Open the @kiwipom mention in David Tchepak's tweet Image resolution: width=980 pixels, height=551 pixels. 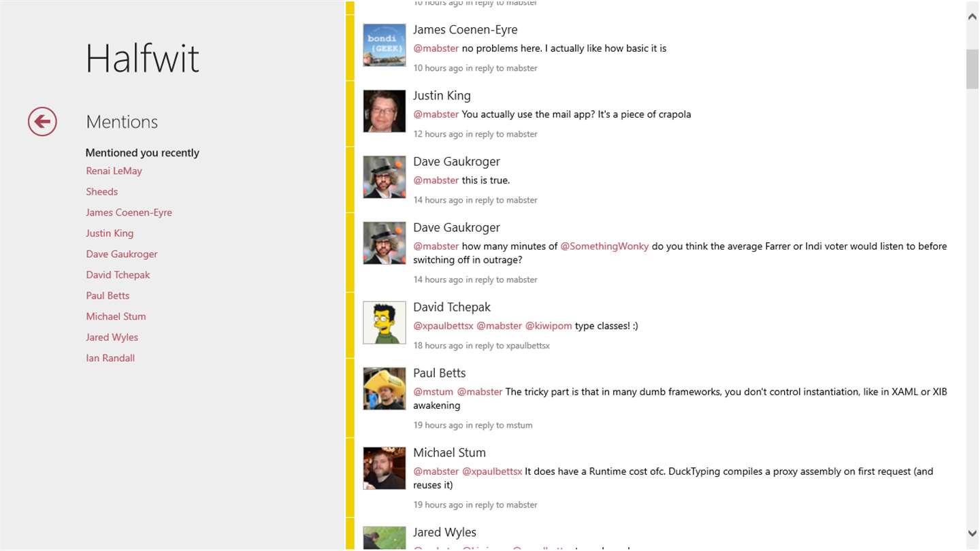point(549,326)
